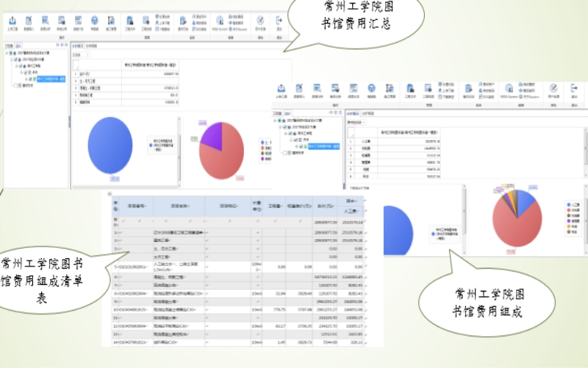Click the purple slice of the 费用汇总 pie chart
Screen dimensions: 588x368
[x=212, y=135]
